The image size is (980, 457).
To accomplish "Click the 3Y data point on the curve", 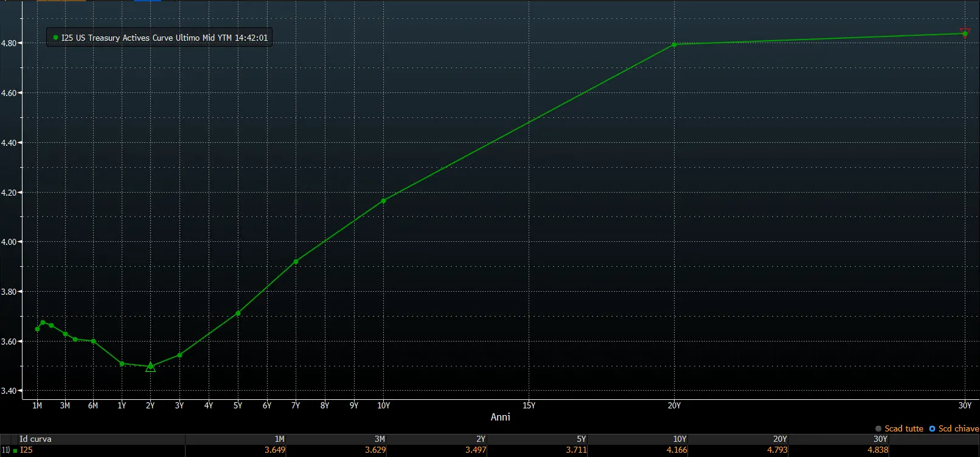I will pyautogui.click(x=179, y=355).
